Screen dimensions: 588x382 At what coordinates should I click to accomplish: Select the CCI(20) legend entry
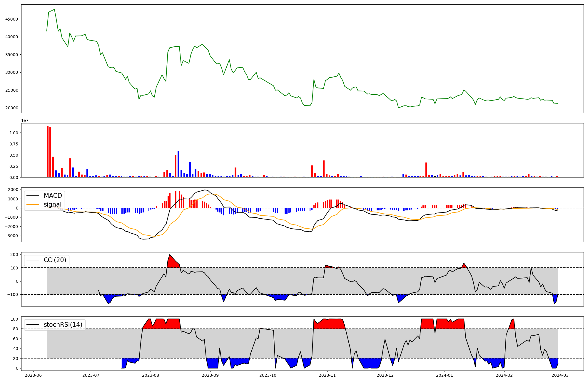pos(55,260)
